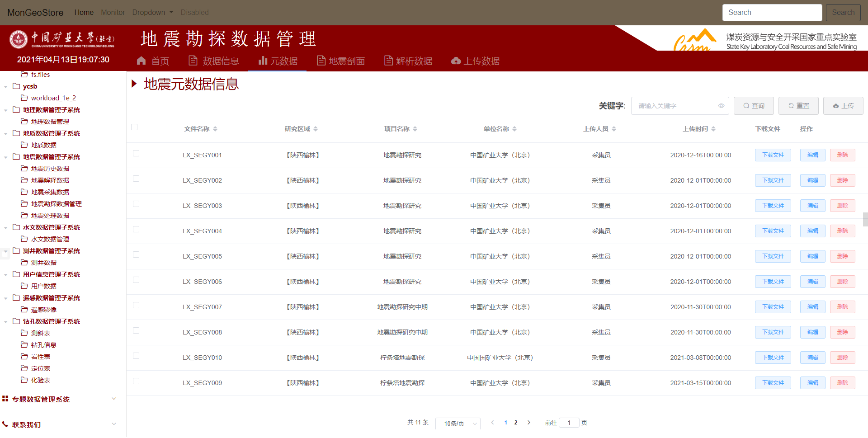Toggle the select-all checkbox in table header
Image resolution: width=868 pixels, height=438 pixels.
click(x=134, y=127)
